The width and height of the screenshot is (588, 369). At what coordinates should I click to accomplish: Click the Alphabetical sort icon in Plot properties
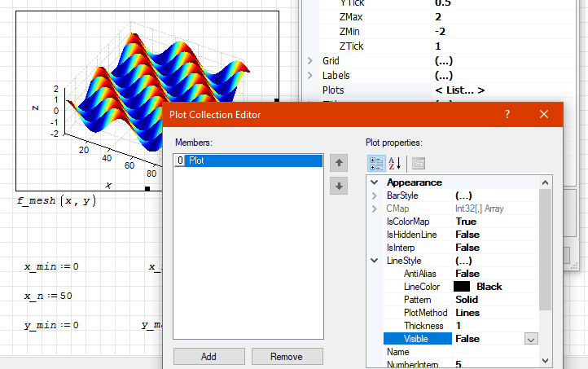tap(394, 164)
